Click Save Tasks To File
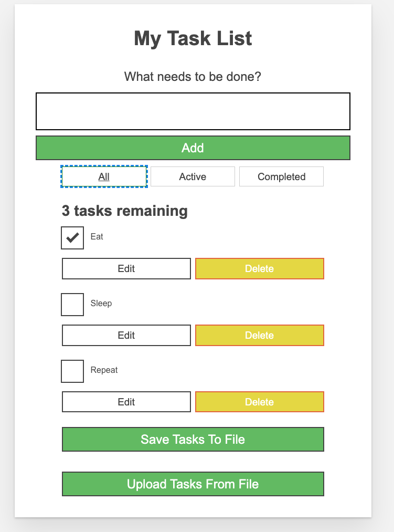The image size is (394, 532). [193, 440]
